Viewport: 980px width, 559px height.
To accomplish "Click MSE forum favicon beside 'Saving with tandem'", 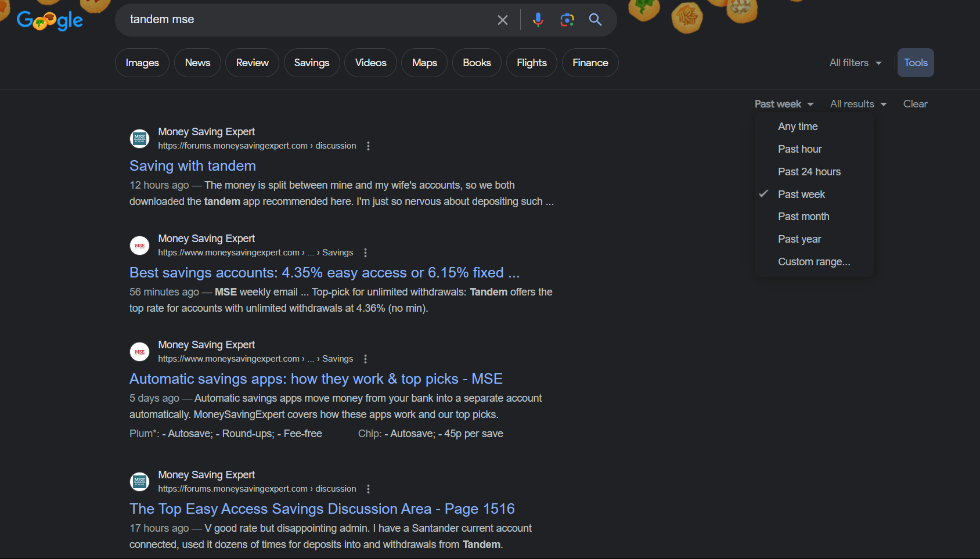I will [x=139, y=139].
